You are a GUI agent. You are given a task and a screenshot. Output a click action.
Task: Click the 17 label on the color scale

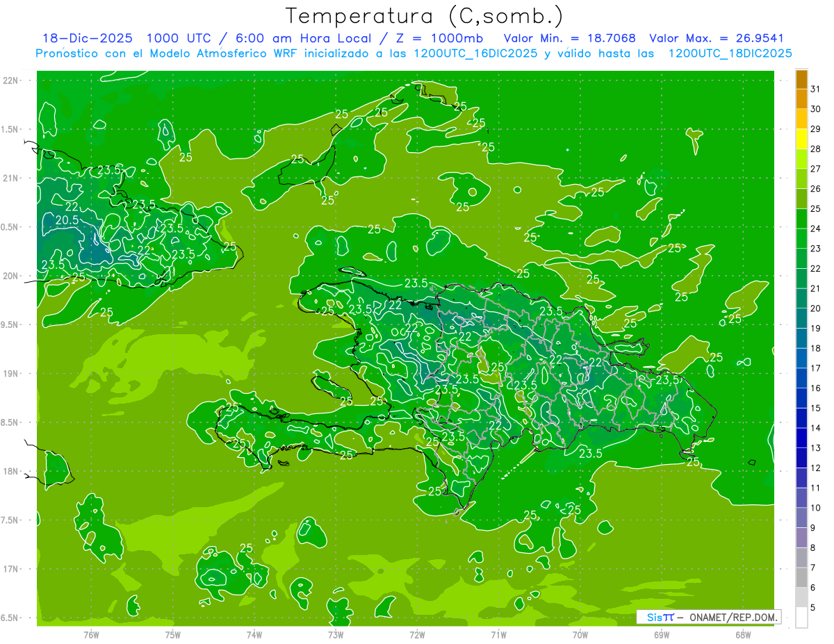pos(815,368)
